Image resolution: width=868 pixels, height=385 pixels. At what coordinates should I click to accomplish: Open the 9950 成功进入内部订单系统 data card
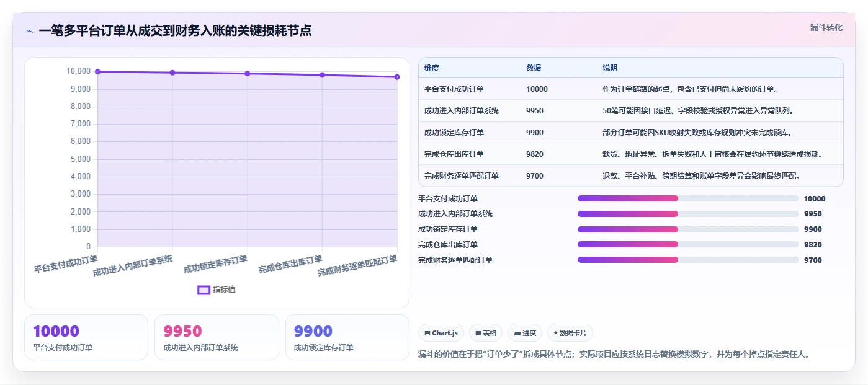click(217, 337)
